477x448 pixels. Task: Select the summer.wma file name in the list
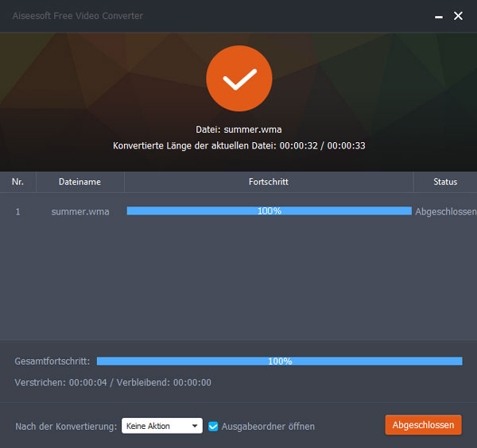point(80,211)
